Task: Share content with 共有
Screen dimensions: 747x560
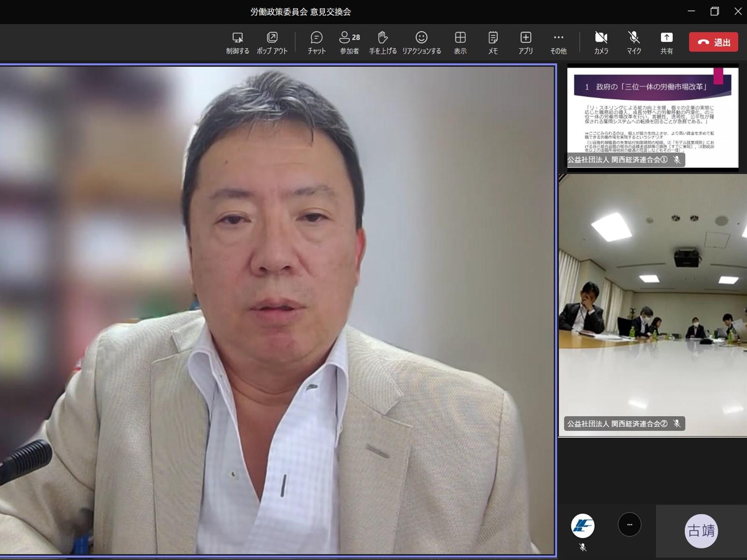Action: 666,42
